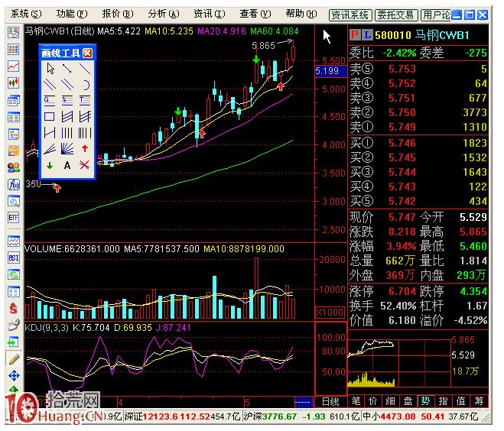The width and height of the screenshot is (504, 431).
Task: Click the red P badge beside 580010
Action: pyautogui.click(x=355, y=34)
